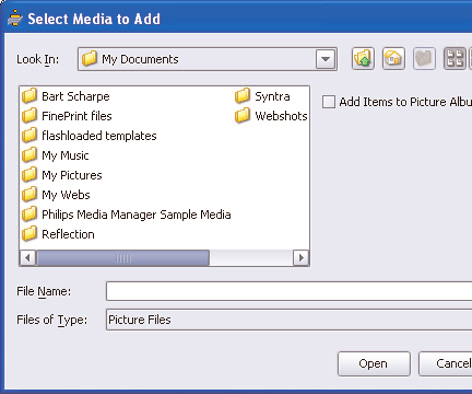
Task: Select the Philips Media Manager Sample Media folder icon
Action: click(30, 214)
